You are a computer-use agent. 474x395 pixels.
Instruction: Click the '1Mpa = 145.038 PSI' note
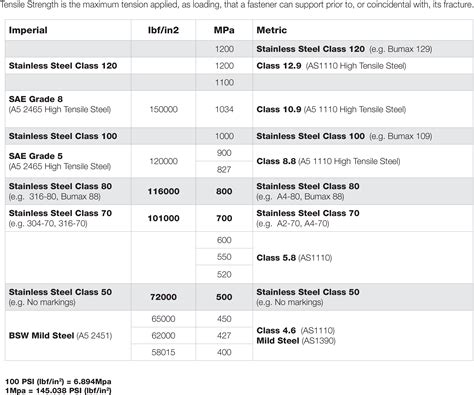[x=58, y=390]
